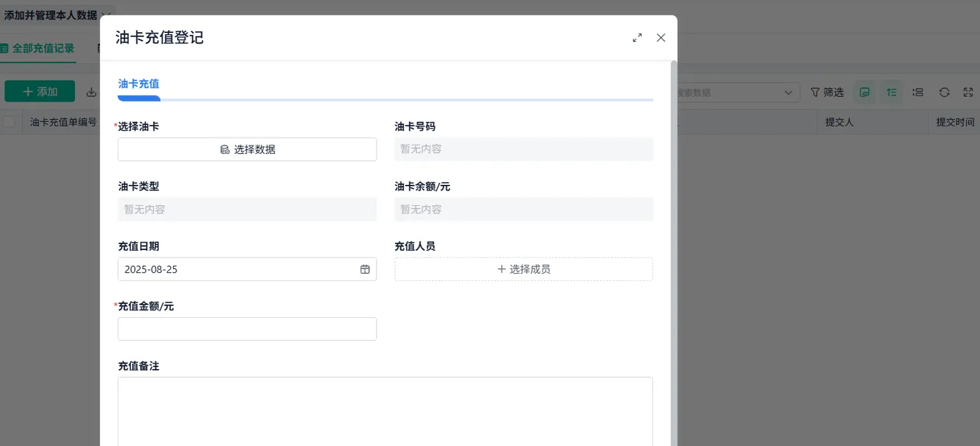Click the 油卡号码 read-only field
Viewport: 980px width, 446px height.
(524, 149)
